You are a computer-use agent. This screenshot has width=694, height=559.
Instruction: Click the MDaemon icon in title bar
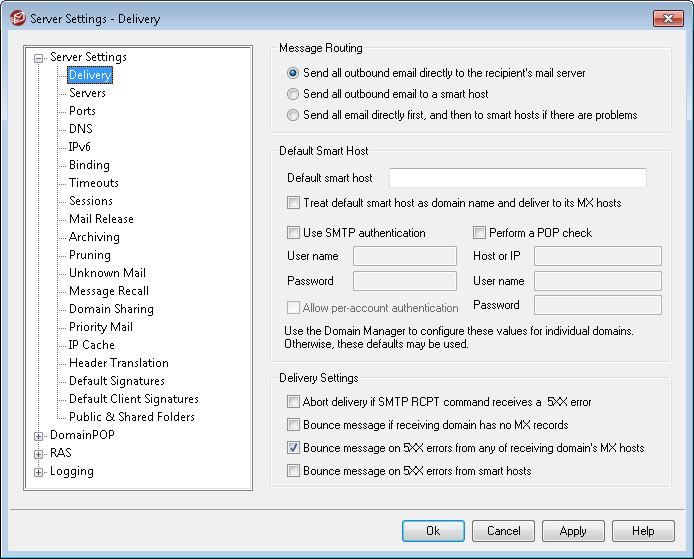(x=16, y=18)
